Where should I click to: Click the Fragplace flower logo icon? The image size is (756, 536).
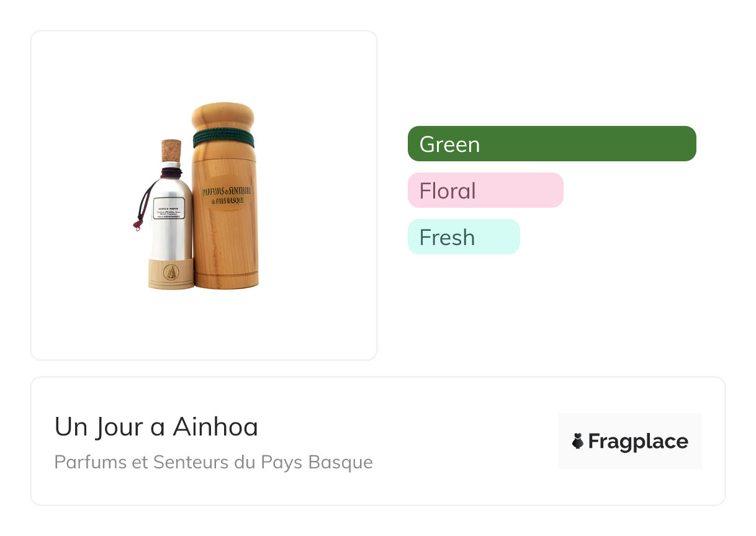(578, 442)
